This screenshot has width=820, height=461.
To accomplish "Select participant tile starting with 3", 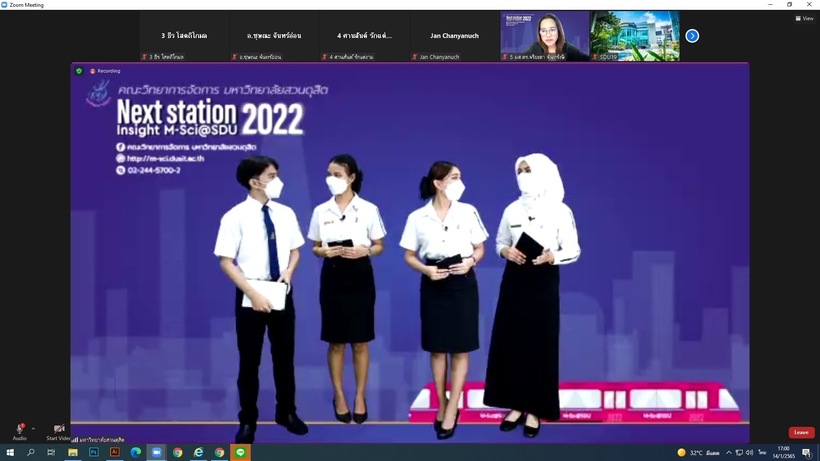I will tap(184, 36).
